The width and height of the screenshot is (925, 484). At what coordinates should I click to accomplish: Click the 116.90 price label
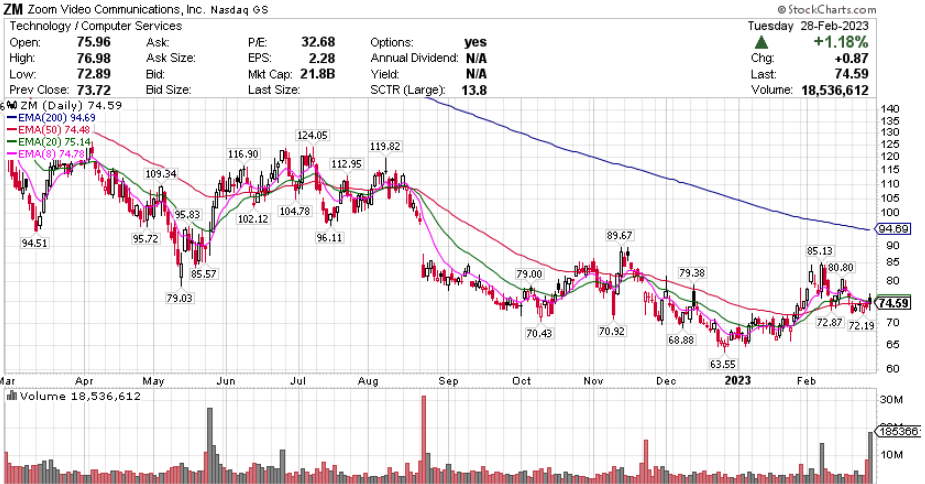[244, 154]
